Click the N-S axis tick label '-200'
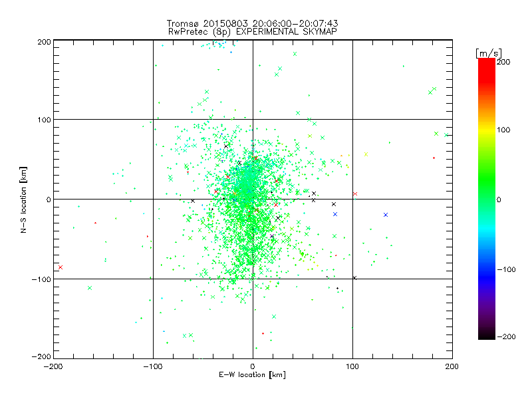 pos(41,356)
